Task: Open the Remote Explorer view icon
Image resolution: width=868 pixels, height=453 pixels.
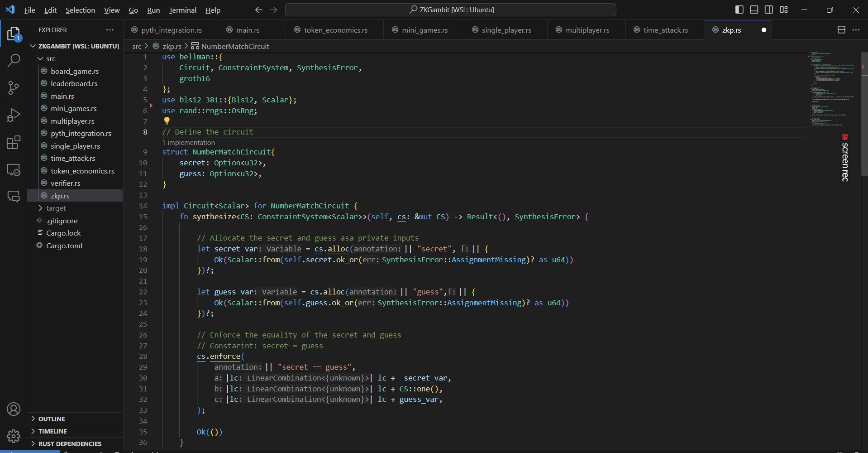Action: [x=14, y=170]
